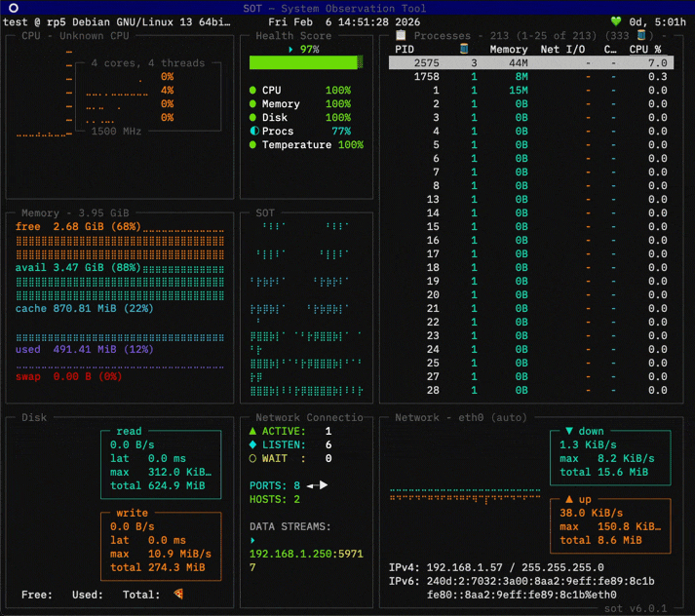The width and height of the screenshot is (695, 616).
Task: Click the clipboard icon beside Processes title
Action: 401,35
